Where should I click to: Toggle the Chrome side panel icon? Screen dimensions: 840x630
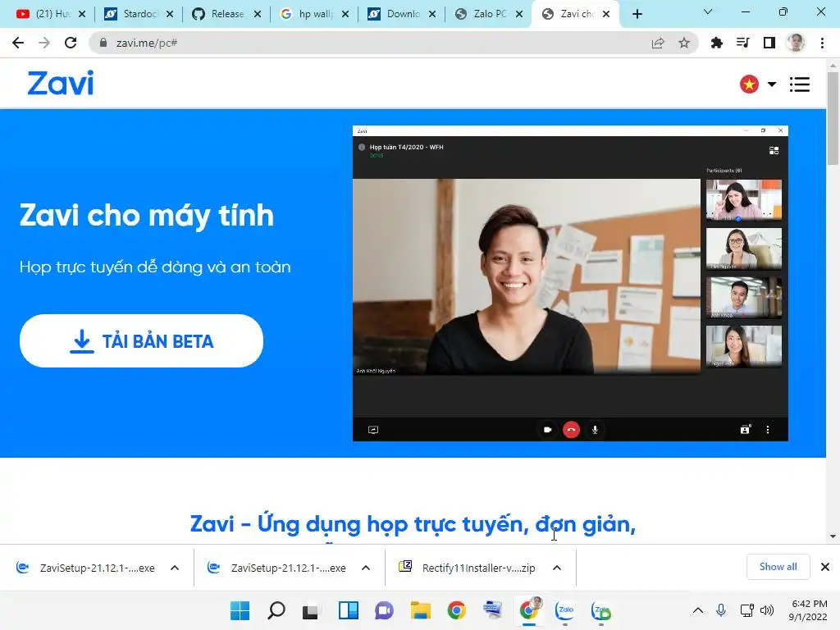pos(769,43)
